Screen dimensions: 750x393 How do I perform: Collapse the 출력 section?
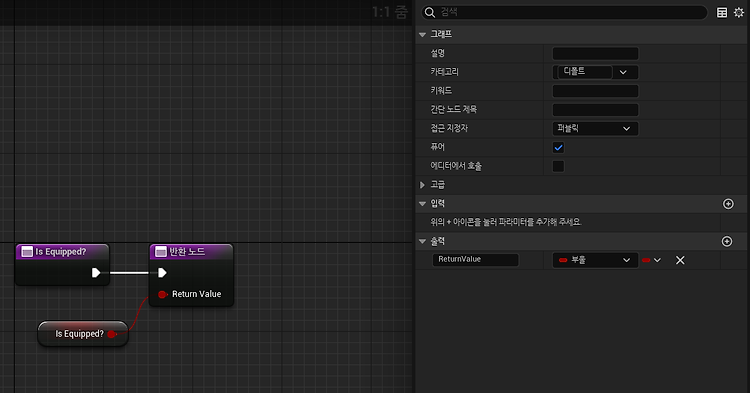tap(422, 241)
